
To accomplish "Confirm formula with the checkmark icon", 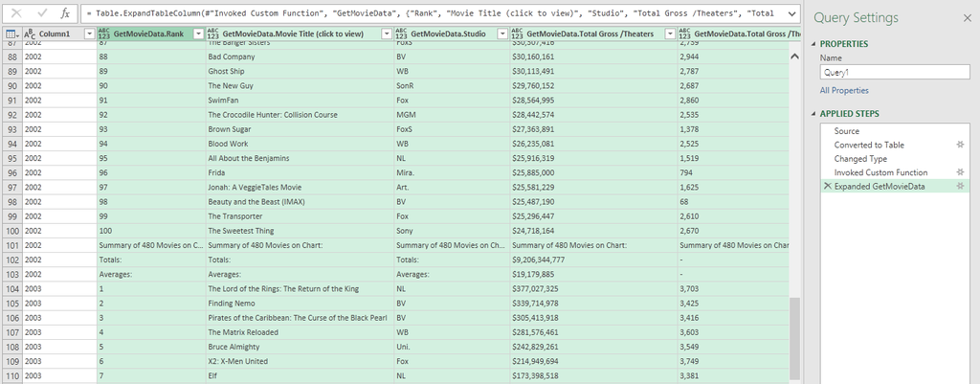I will (x=42, y=13).
